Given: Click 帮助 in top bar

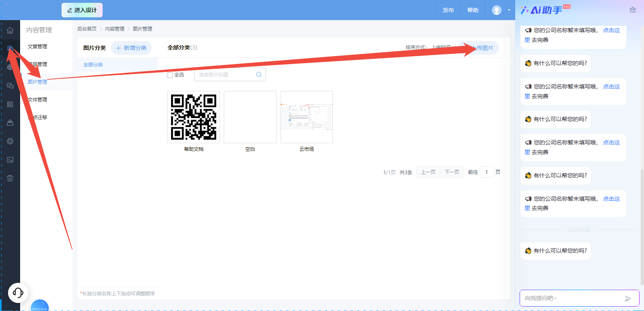Looking at the screenshot, I should [473, 10].
